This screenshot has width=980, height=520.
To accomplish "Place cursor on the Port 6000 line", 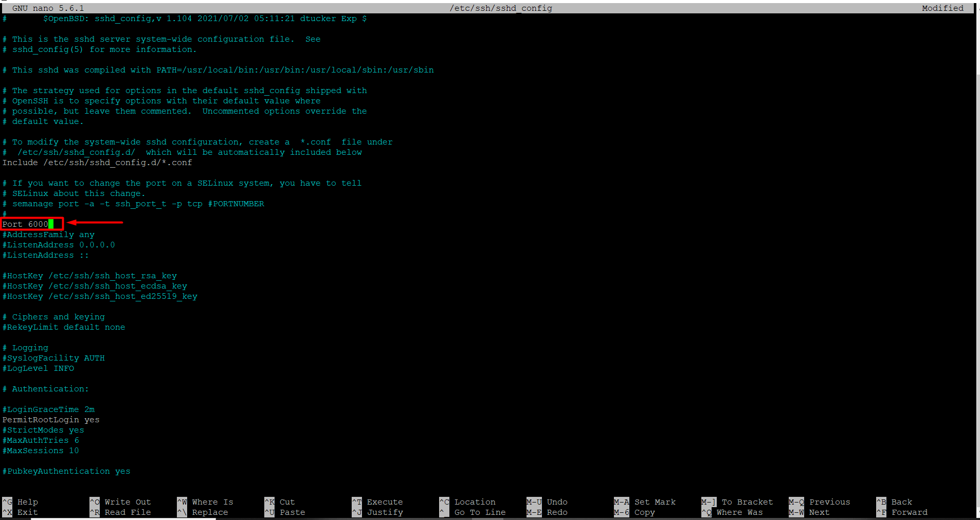I will pyautogui.click(x=26, y=224).
